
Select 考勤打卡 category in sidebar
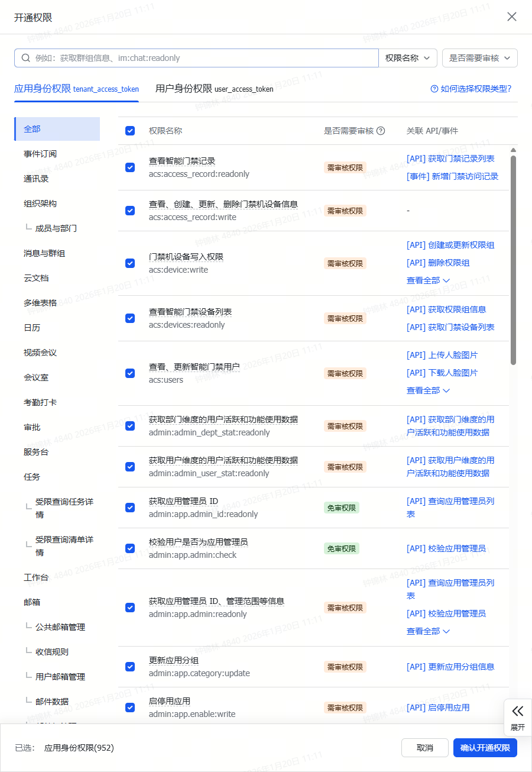(x=40, y=402)
